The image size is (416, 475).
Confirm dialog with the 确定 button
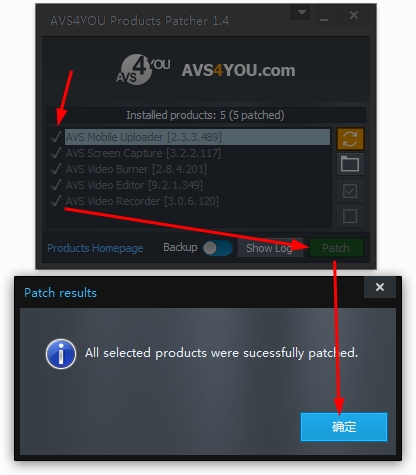pos(344,427)
